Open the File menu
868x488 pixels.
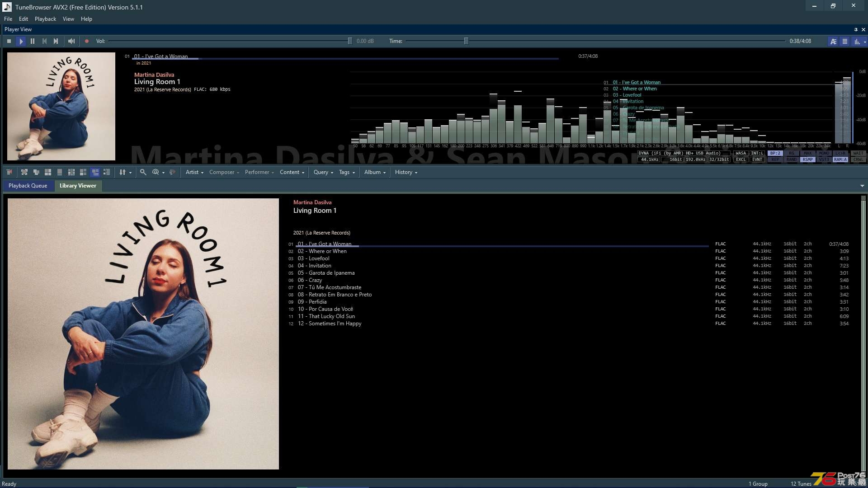tap(8, 19)
